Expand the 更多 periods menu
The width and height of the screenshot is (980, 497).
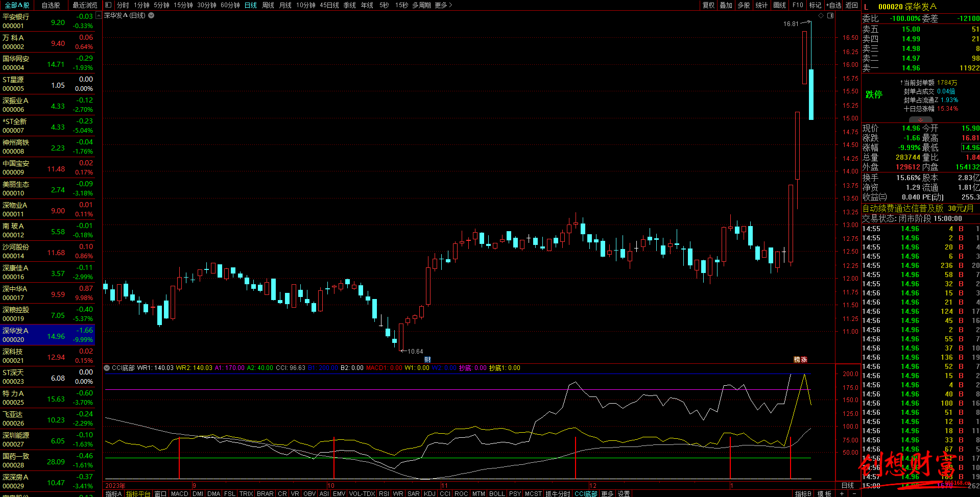[443, 5]
